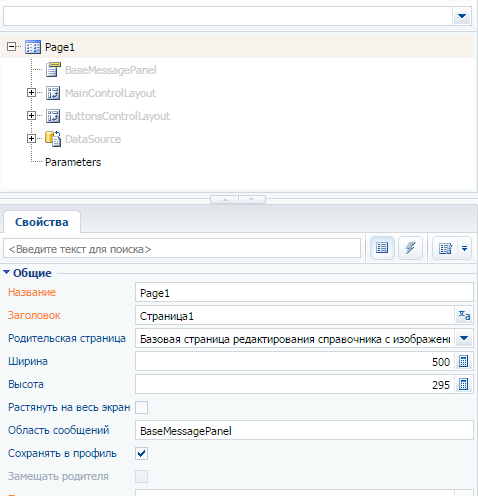Expand the ButtonsControlLayout tree node
Screen dimensions: 478x496
31,116
